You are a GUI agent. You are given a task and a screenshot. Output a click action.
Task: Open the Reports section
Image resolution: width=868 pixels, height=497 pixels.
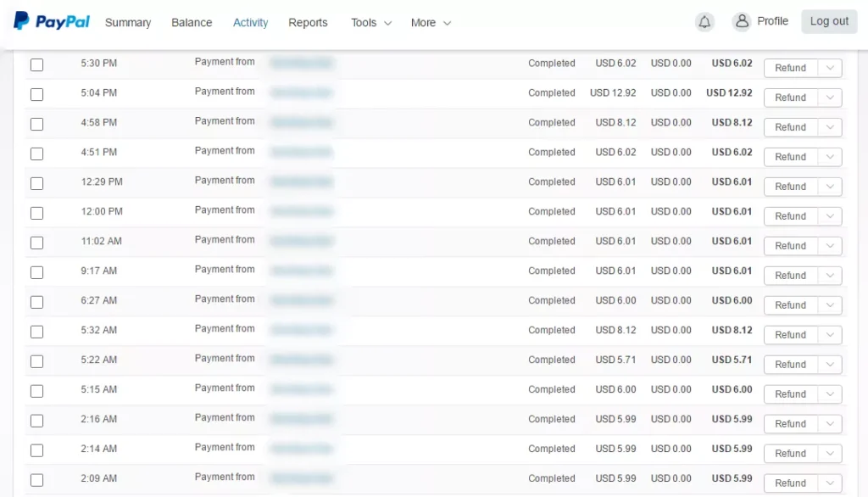coord(308,23)
